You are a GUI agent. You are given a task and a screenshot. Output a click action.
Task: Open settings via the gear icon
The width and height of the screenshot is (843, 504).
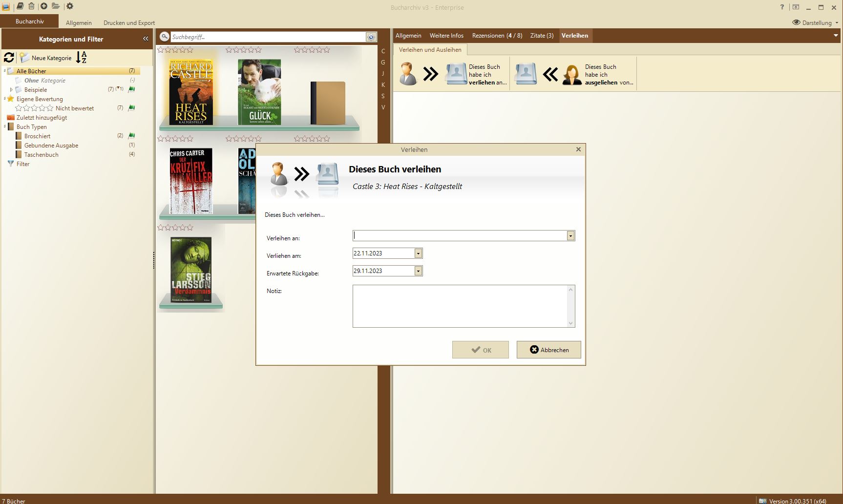coord(70,6)
